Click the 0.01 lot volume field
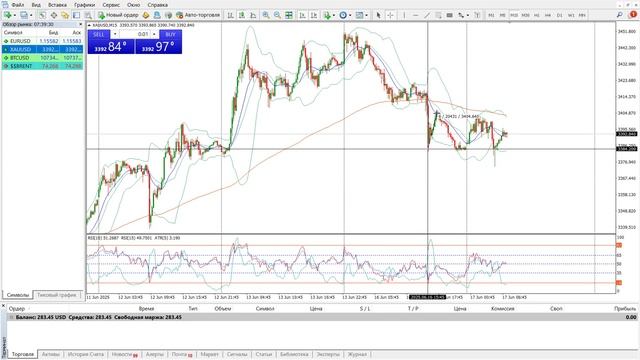 click(135, 34)
